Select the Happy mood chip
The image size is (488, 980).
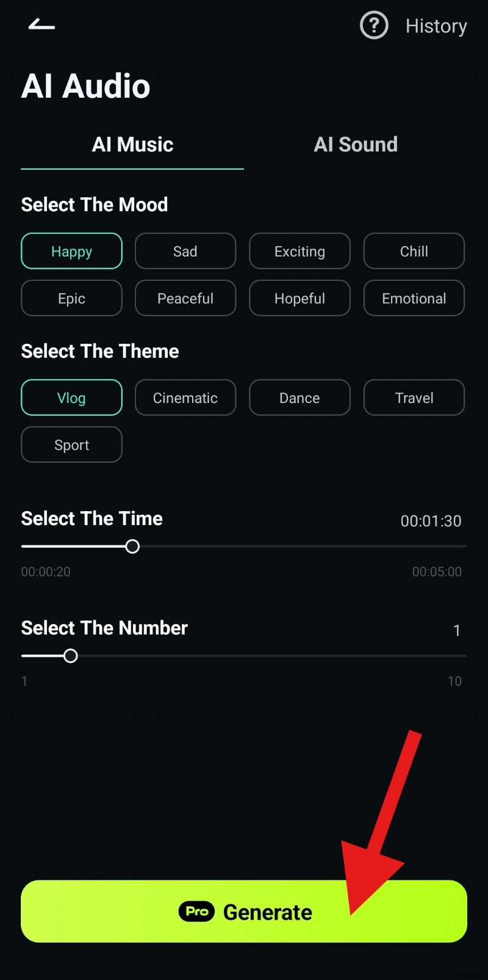click(x=71, y=251)
